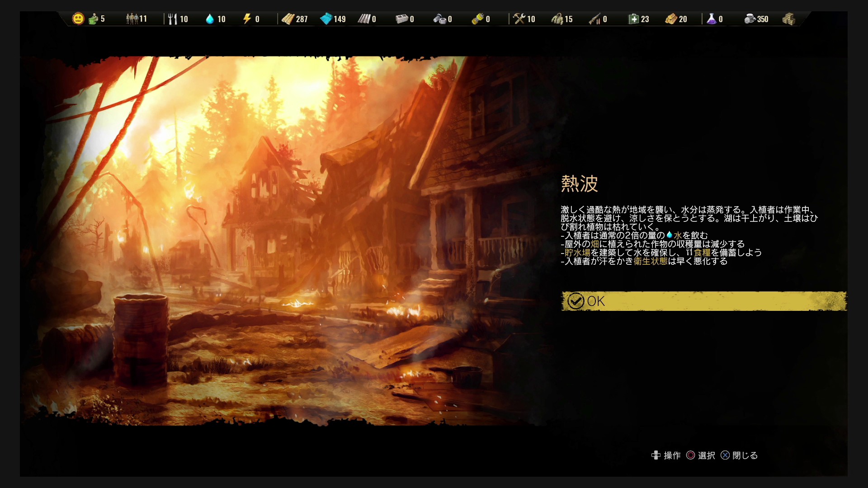Click the circle 選択 select prompt

pos(701,455)
